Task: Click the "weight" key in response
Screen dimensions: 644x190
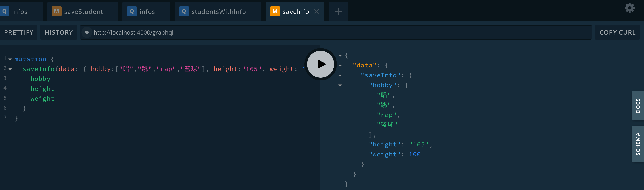Action: pos(385,154)
